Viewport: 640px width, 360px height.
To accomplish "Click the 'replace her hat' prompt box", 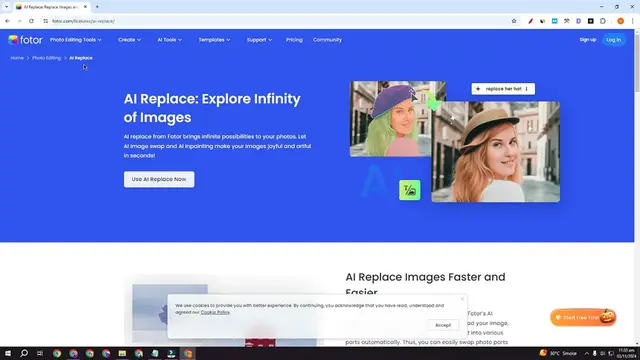I will tap(503, 89).
